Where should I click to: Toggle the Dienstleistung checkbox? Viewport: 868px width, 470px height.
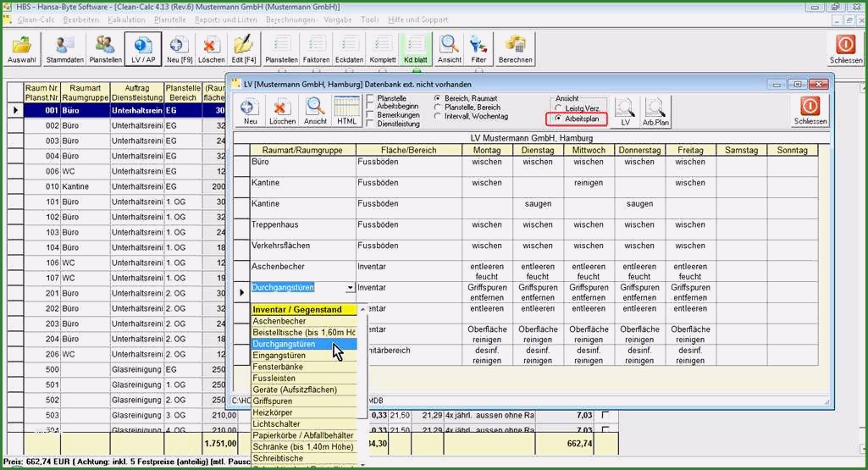tap(371, 124)
